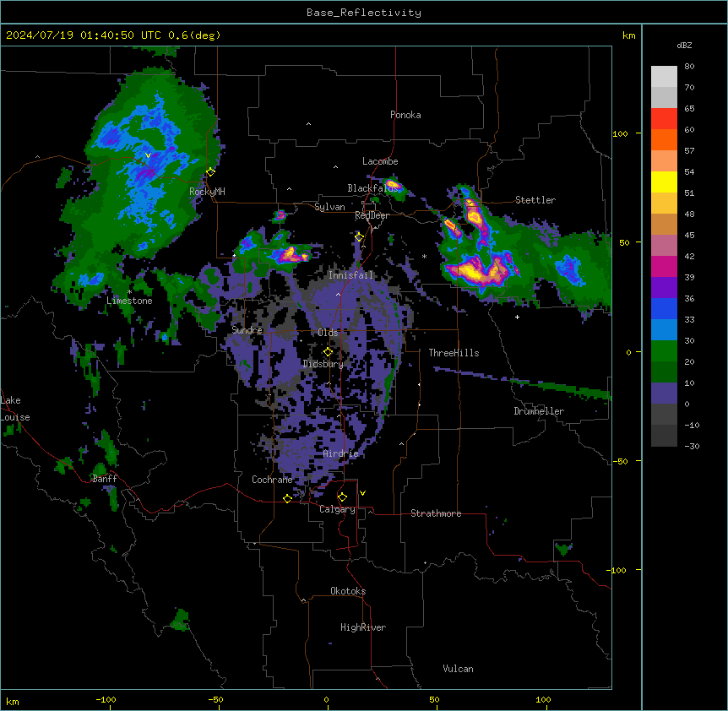Click the Stettler city label
Screen dimensions: 728x711
[x=535, y=200]
